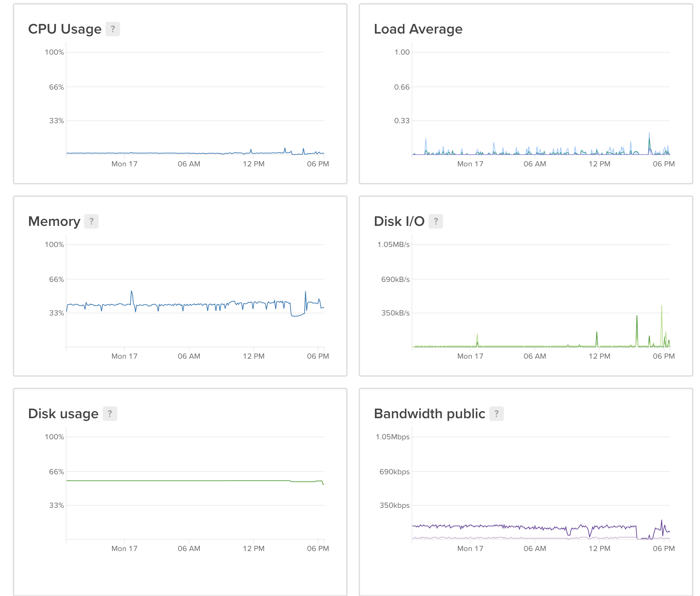The height and width of the screenshot is (596, 700).
Task: Open the Memory help question mark
Action: tap(91, 221)
